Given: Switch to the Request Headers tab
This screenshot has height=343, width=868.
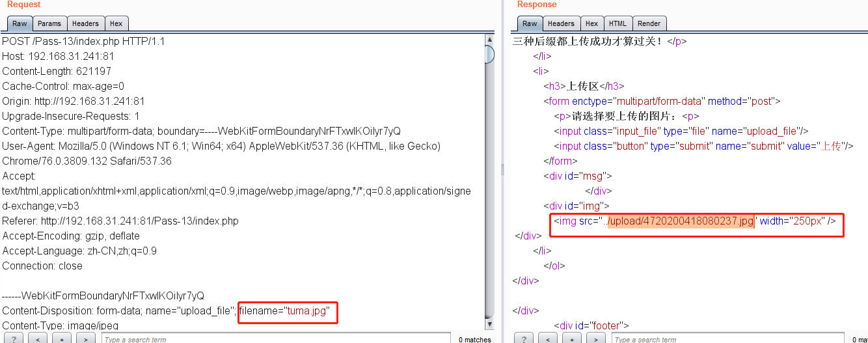Looking at the screenshot, I should tap(85, 23).
